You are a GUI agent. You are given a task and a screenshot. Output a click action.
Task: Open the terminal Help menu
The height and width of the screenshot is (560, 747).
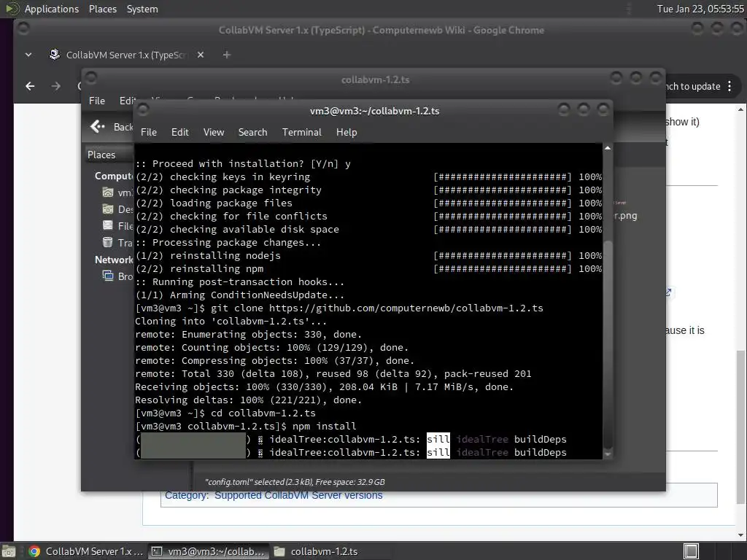(347, 133)
